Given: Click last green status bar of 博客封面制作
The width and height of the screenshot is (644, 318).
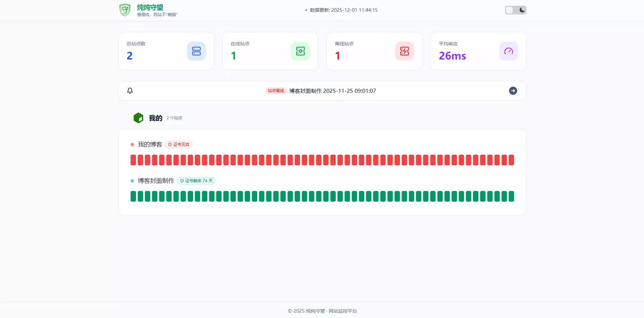Looking at the screenshot, I should click(511, 196).
